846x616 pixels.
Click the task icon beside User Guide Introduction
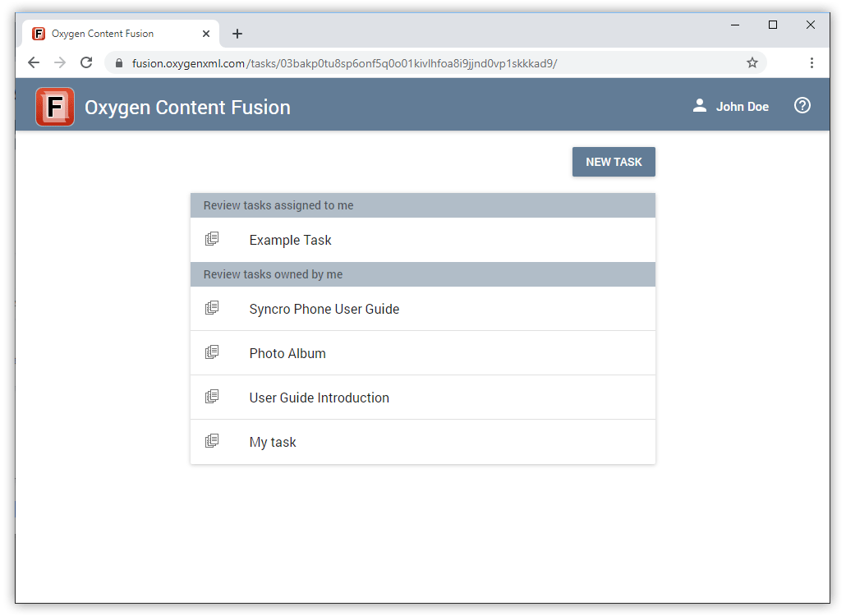(x=212, y=397)
